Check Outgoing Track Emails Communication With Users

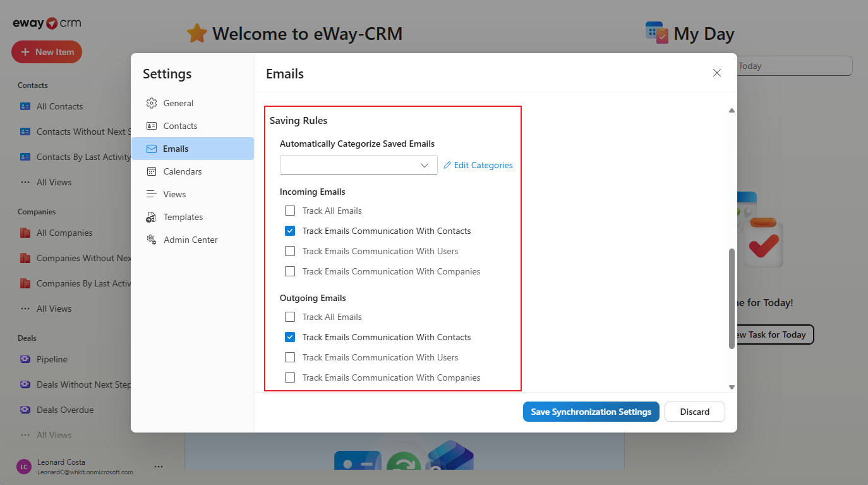(290, 357)
